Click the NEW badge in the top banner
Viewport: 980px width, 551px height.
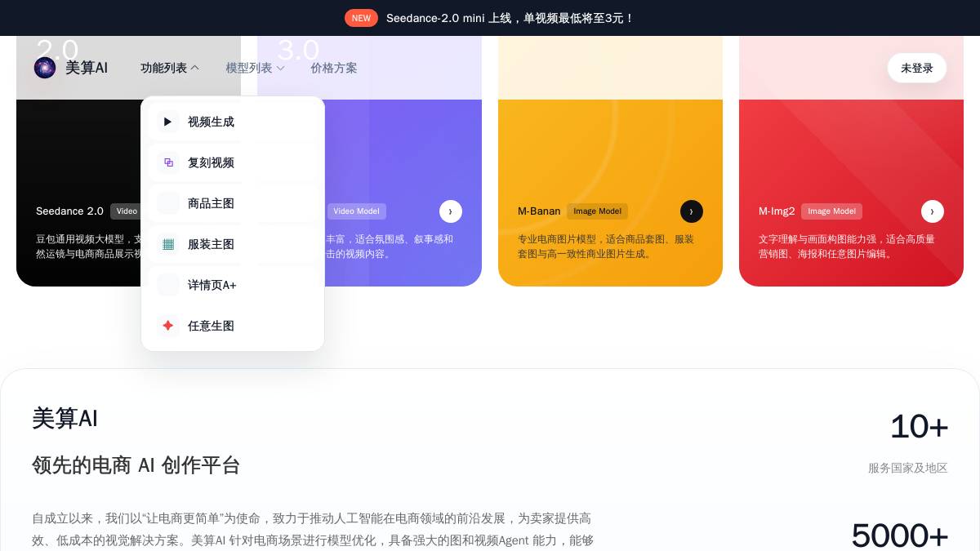(361, 18)
